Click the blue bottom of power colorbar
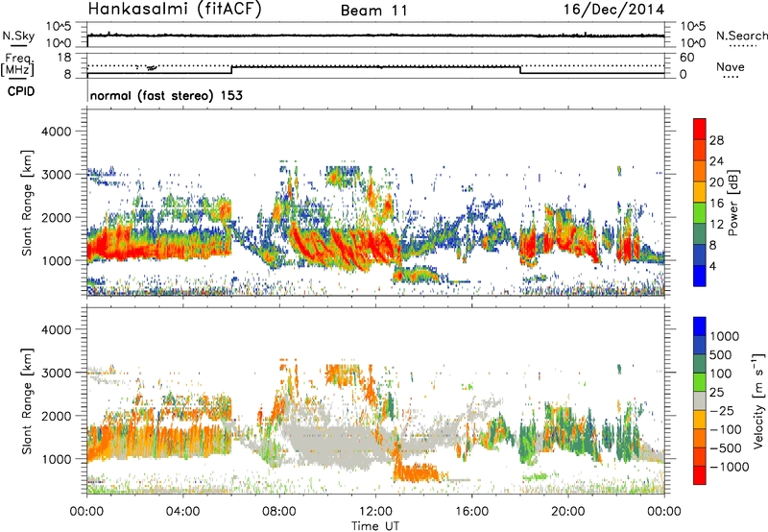The image size is (768, 532). tap(700, 276)
